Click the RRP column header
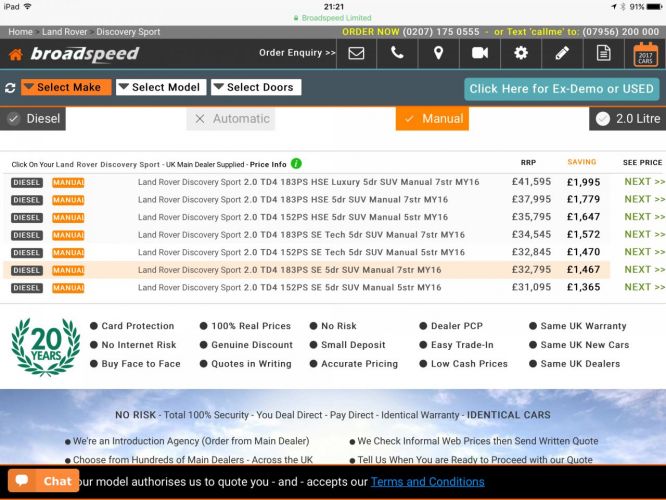Image resolution: width=666 pixels, height=500 pixels. tap(528, 162)
